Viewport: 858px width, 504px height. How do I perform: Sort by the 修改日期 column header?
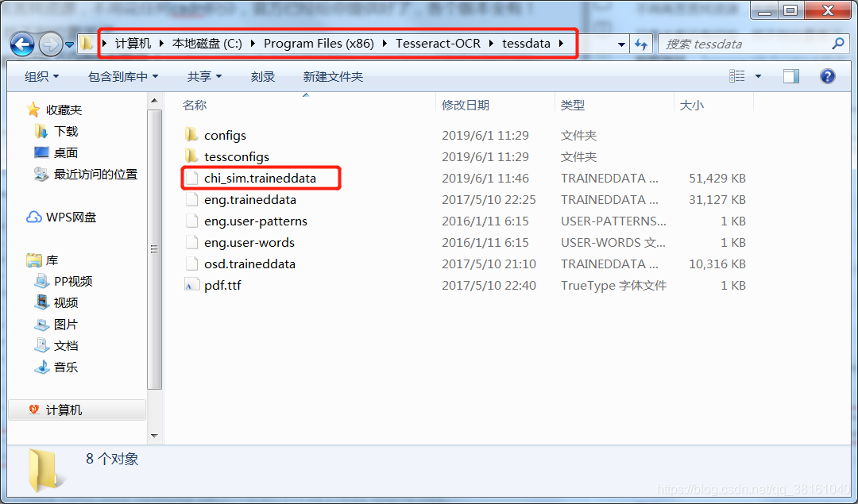click(466, 105)
